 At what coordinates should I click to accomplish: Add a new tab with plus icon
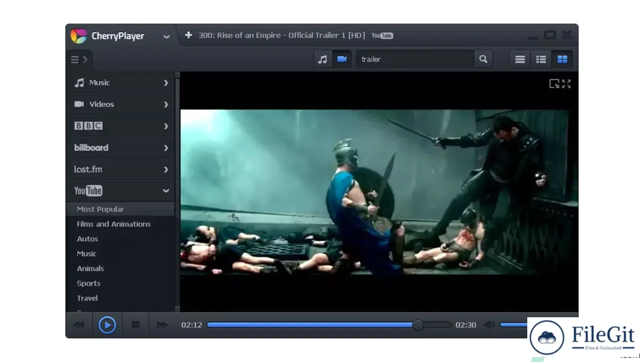[x=188, y=35]
